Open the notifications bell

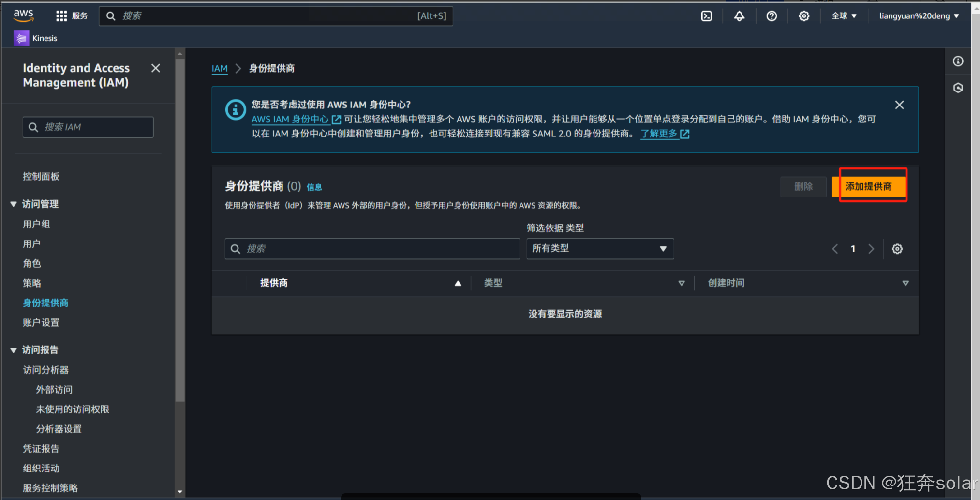739,16
